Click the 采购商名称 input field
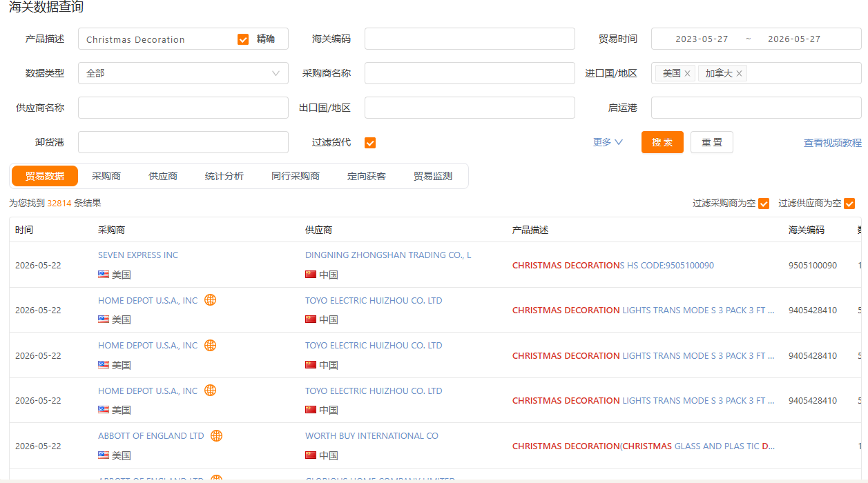This screenshot has width=868, height=483. 470,73
